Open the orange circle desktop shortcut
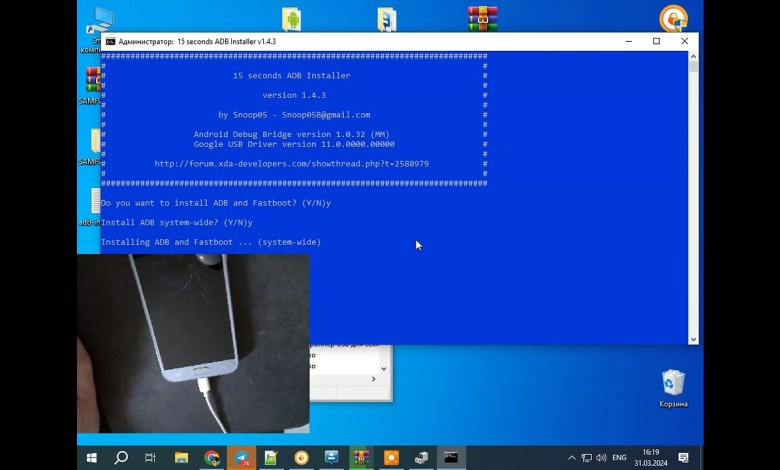780x470 pixels. pyautogui.click(x=673, y=18)
